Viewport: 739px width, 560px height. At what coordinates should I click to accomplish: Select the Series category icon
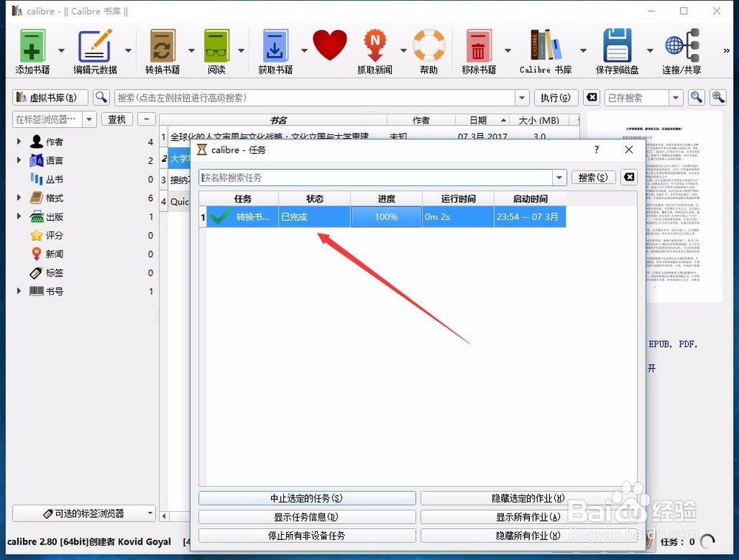[x=36, y=179]
